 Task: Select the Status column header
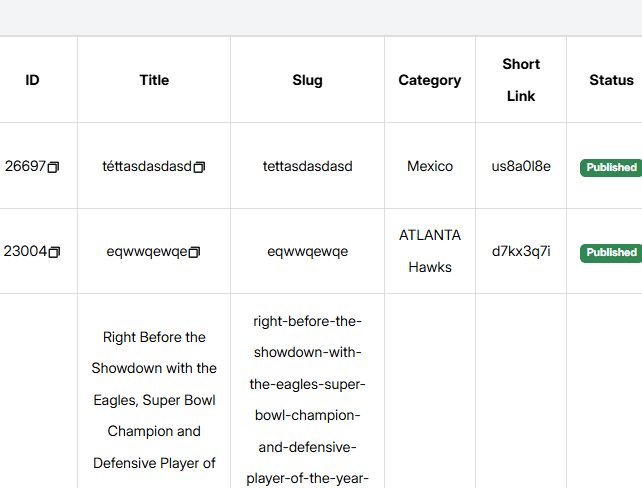coord(611,80)
